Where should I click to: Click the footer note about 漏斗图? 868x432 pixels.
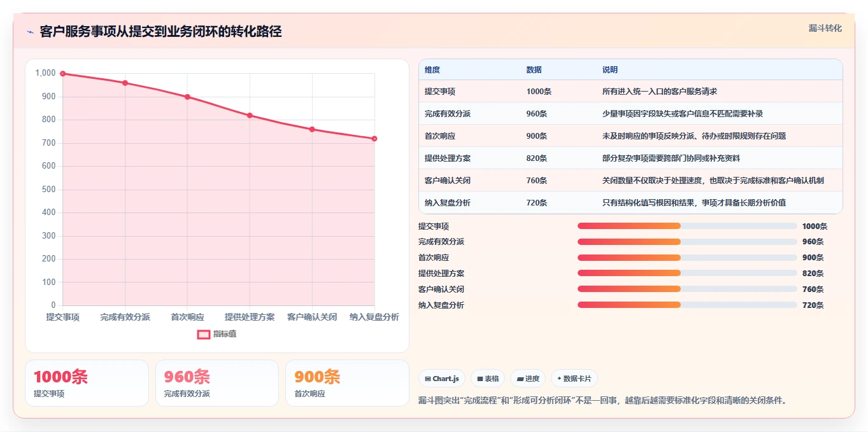(x=603, y=401)
